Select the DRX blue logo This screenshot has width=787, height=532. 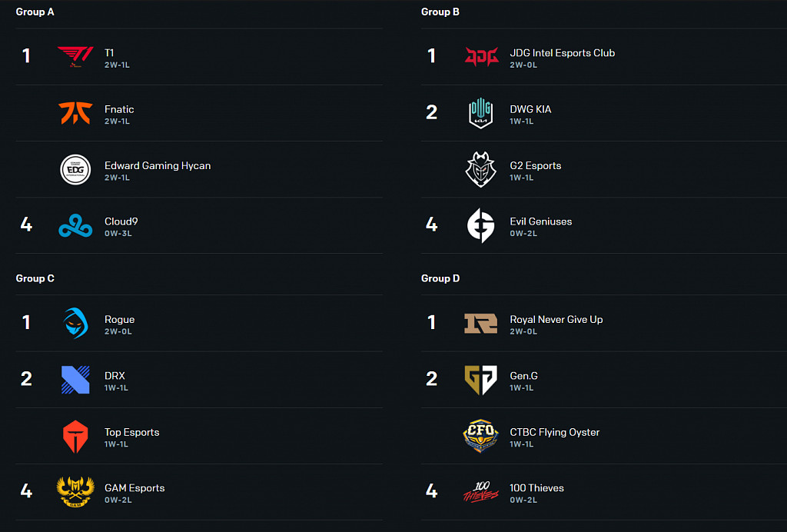75,380
